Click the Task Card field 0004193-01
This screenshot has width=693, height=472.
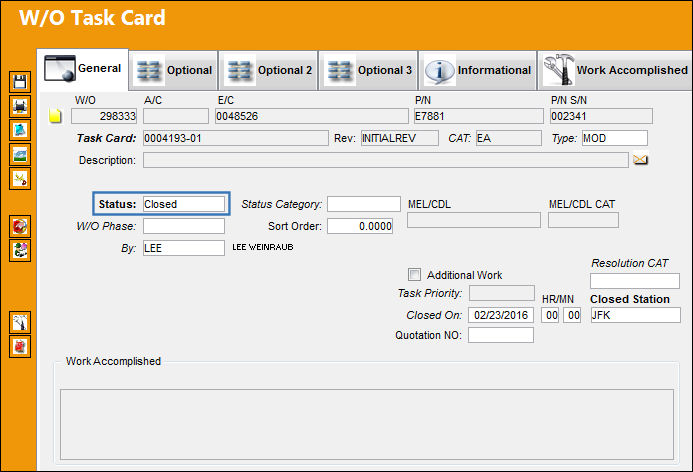pyautogui.click(x=236, y=138)
